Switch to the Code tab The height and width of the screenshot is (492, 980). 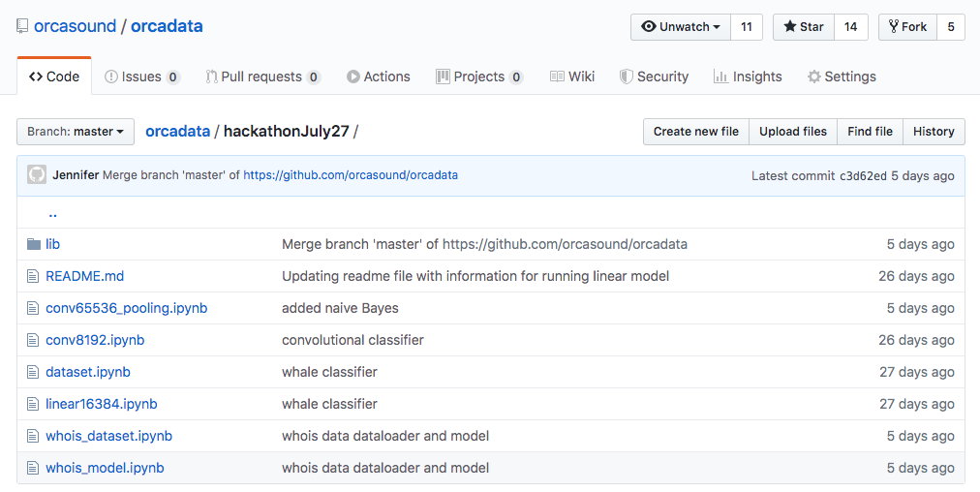[x=54, y=77]
